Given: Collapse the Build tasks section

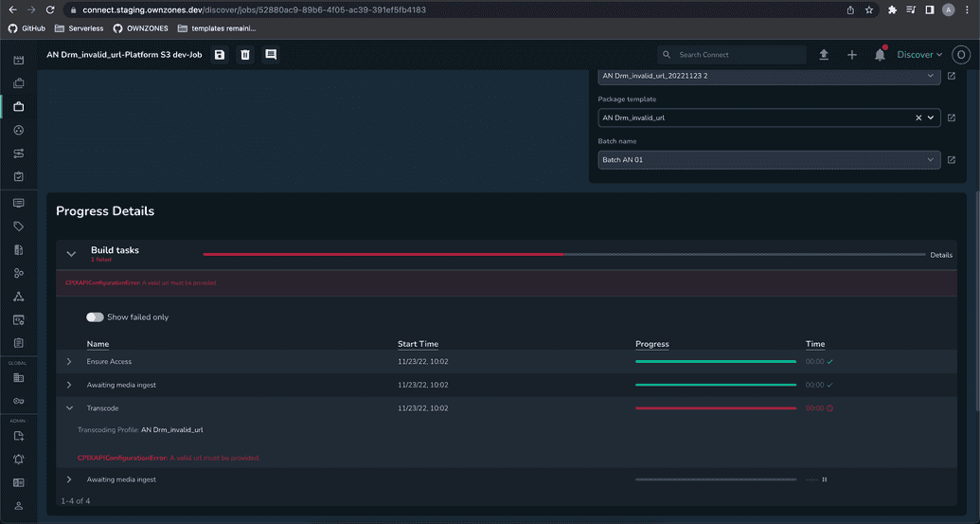Looking at the screenshot, I should [x=71, y=254].
